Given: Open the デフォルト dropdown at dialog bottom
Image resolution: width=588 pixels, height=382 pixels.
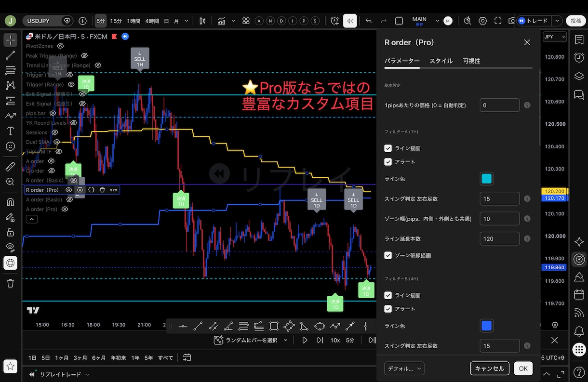Looking at the screenshot, I should point(404,369).
